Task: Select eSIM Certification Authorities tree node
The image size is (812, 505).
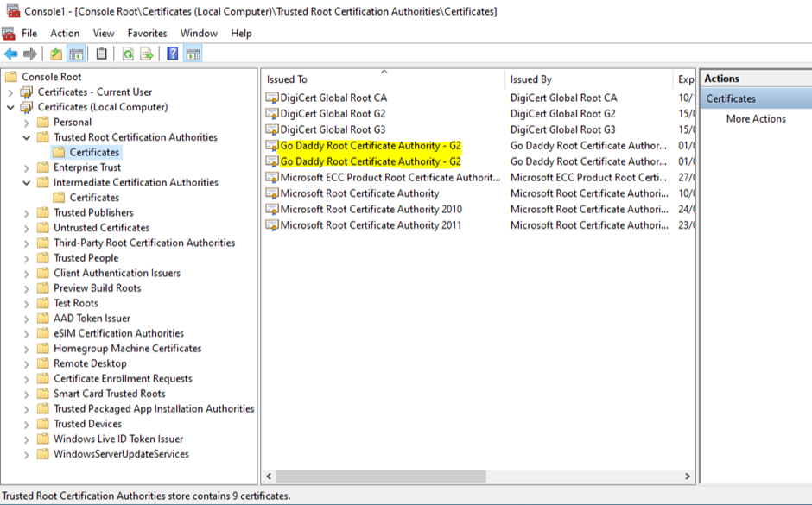Action: pos(118,333)
